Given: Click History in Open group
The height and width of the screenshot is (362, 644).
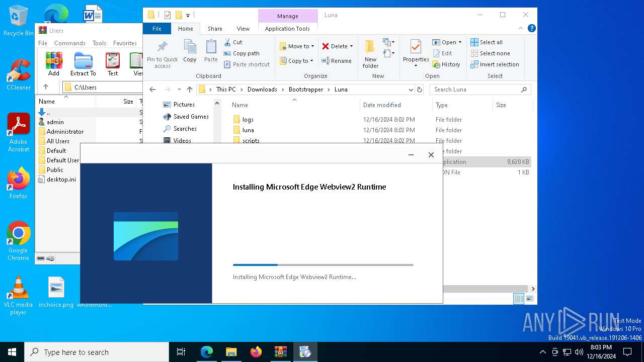Looking at the screenshot, I should coord(446,64).
